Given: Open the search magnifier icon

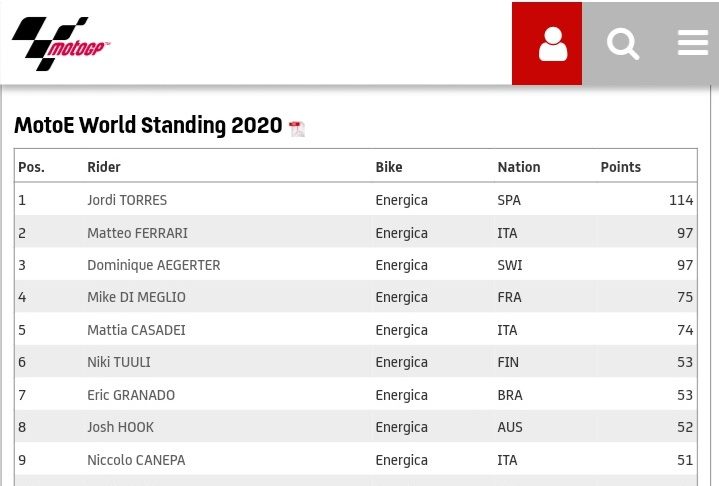Looking at the screenshot, I should tap(623, 44).
